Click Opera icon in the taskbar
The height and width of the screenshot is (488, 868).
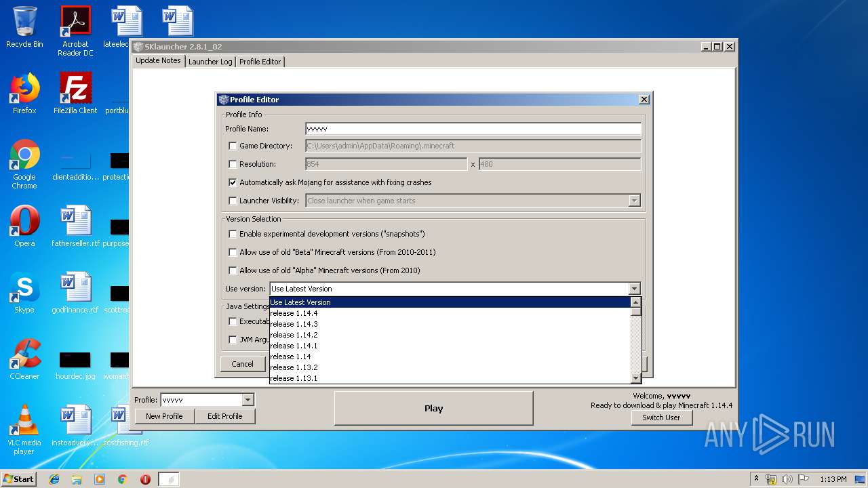145,479
